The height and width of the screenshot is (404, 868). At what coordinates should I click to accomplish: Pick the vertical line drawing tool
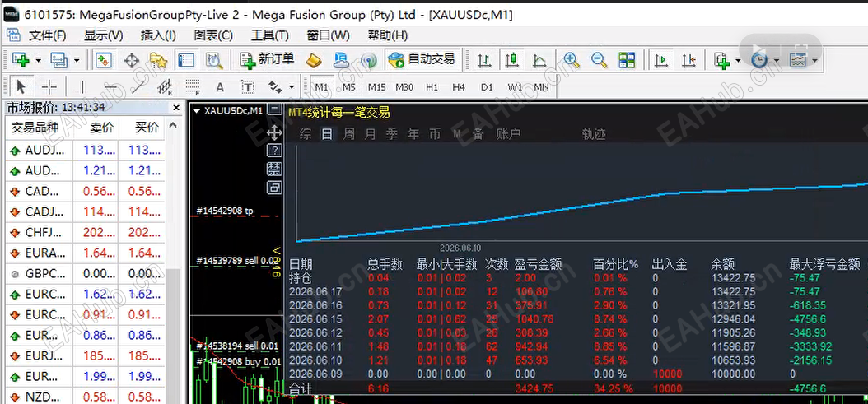point(82,87)
